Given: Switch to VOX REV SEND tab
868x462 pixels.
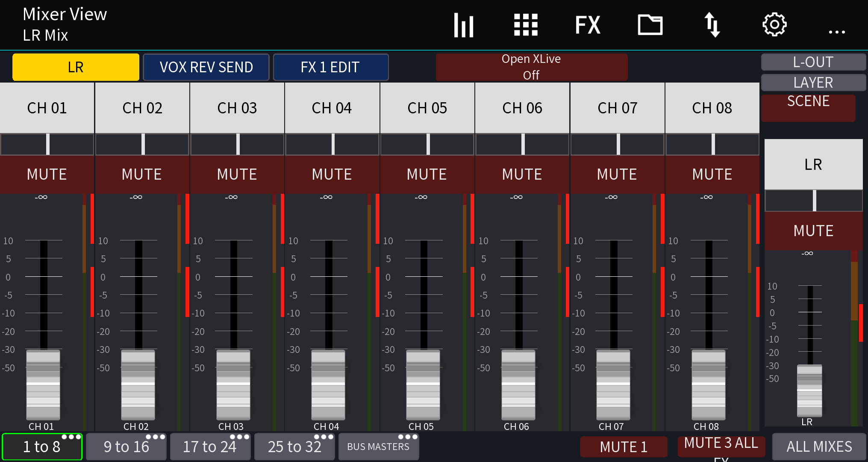Looking at the screenshot, I should point(206,67).
